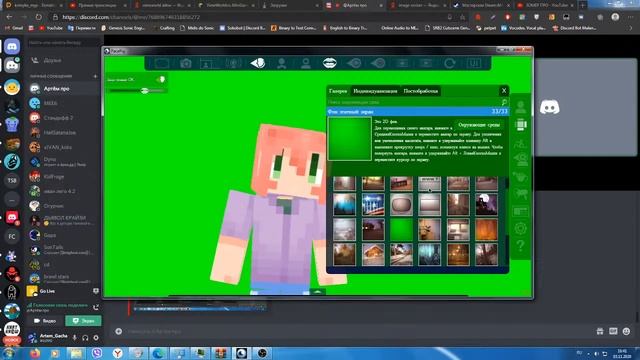Focus Discord conversation search box
The image size is (640, 360).
point(63,42)
